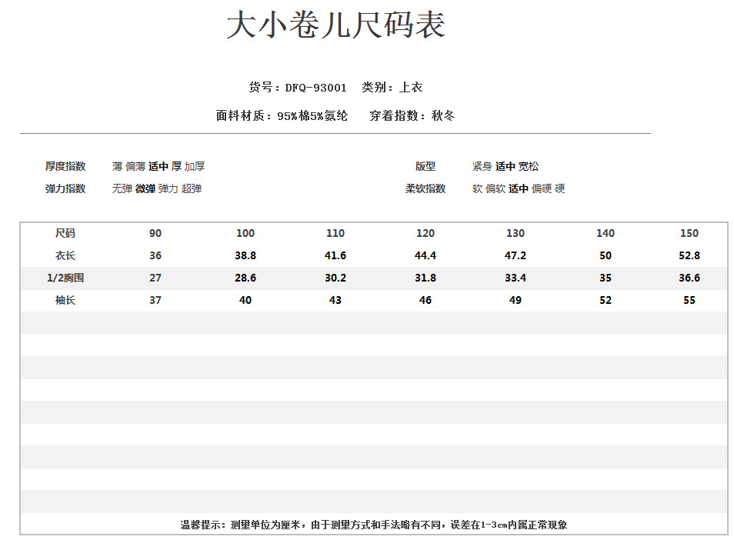Click the category label 类别：上衣
The height and width of the screenshot is (560, 734).
(x=392, y=88)
